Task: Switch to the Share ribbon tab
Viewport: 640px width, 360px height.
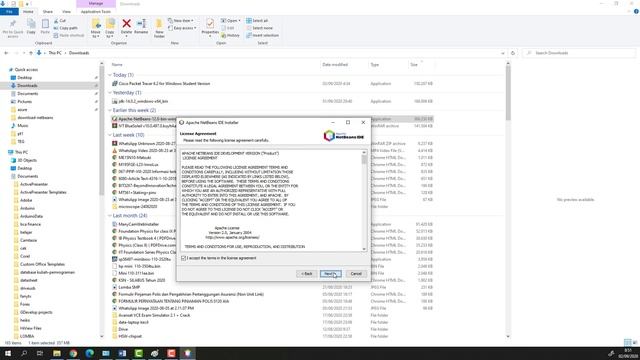Action: coord(48,12)
